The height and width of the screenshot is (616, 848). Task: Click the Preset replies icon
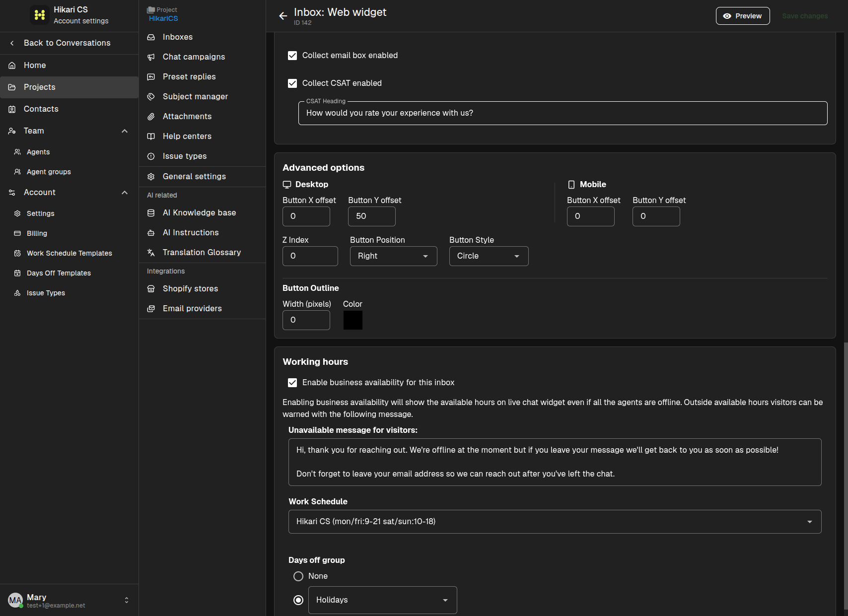click(151, 77)
